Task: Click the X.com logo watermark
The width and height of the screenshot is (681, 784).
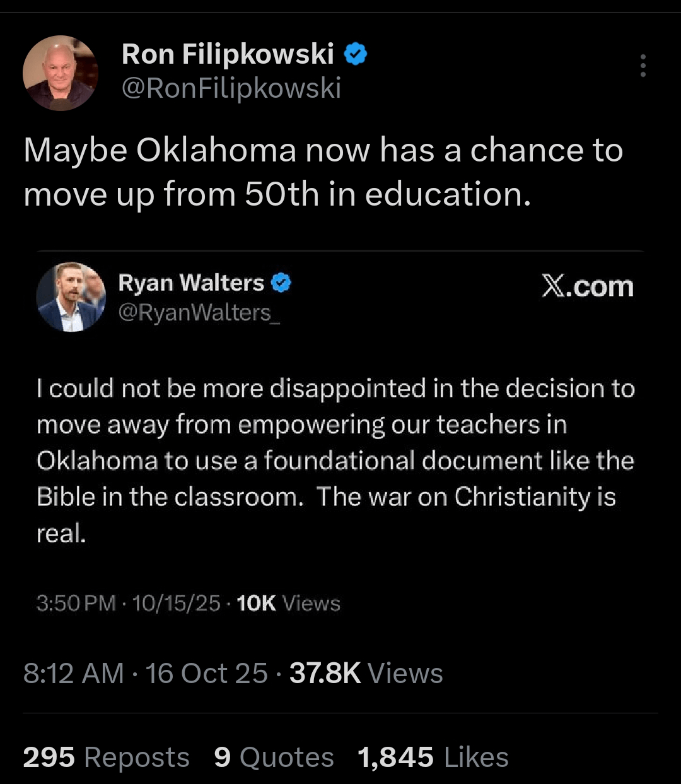Action: pos(587,287)
